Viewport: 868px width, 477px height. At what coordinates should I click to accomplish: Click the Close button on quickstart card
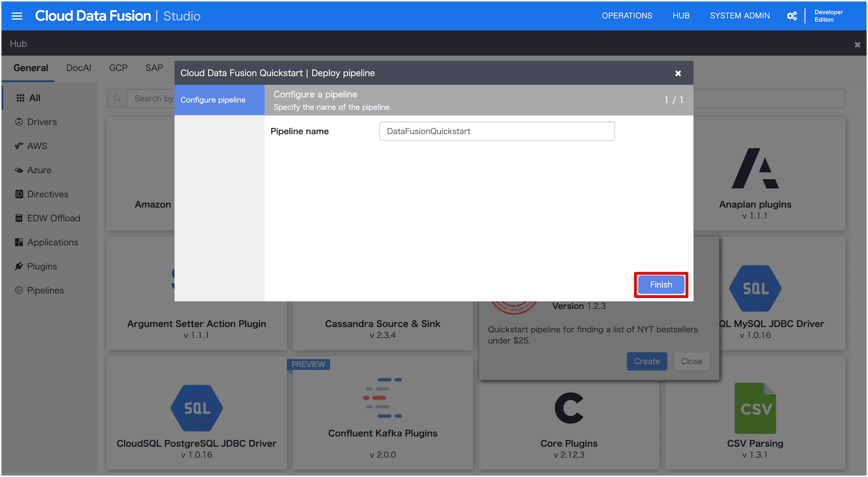click(691, 361)
